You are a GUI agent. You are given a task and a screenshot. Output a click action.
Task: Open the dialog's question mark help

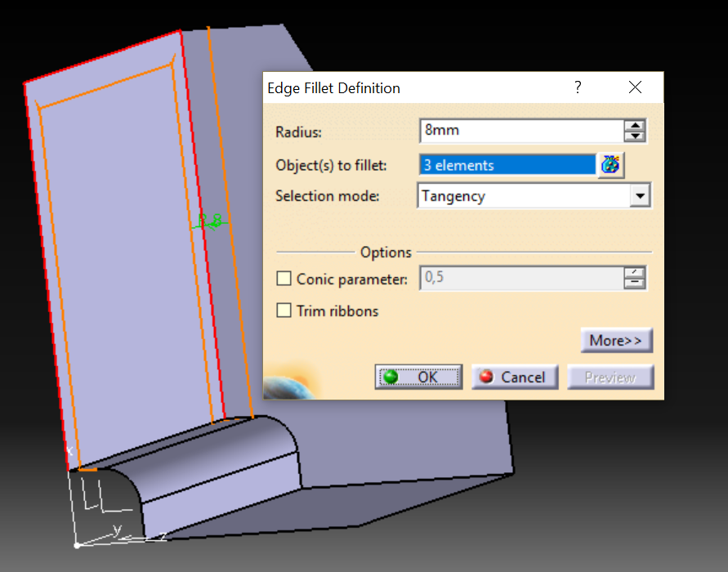click(x=578, y=87)
